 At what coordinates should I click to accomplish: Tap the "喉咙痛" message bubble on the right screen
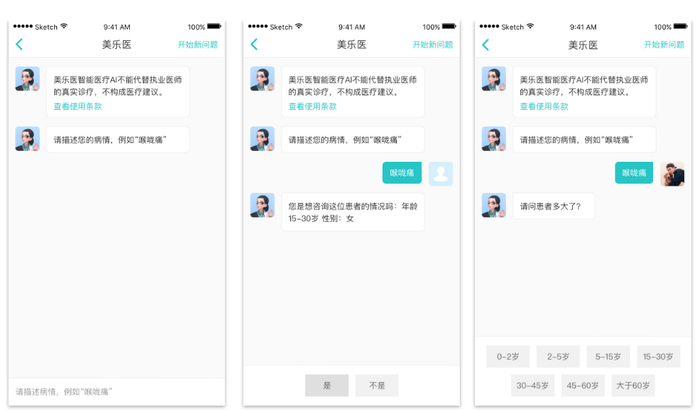pyautogui.click(x=634, y=173)
